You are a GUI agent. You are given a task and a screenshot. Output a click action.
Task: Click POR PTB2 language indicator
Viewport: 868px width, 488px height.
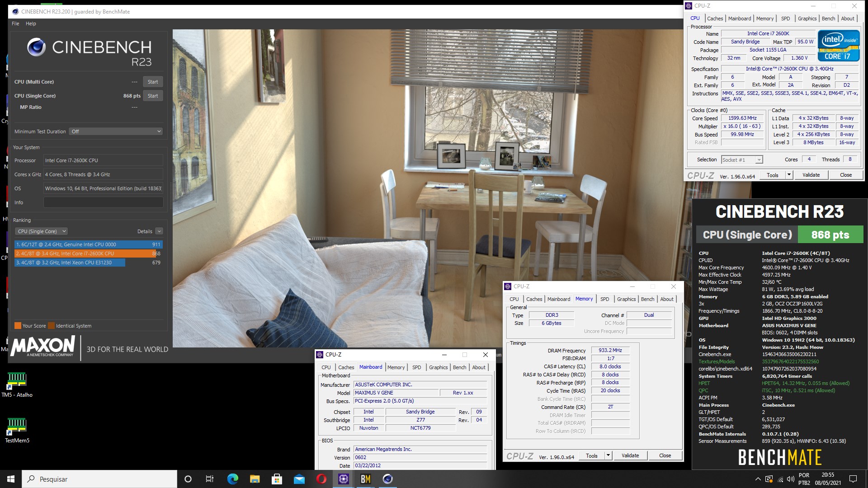click(x=804, y=479)
